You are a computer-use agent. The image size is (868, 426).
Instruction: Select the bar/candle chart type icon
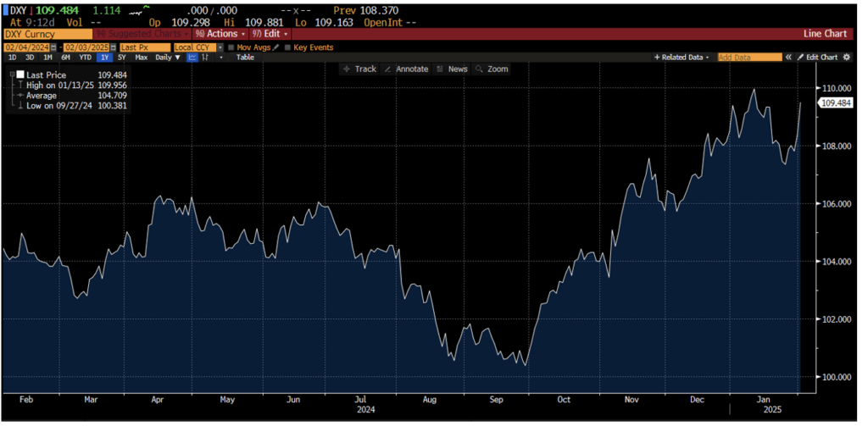[205, 57]
